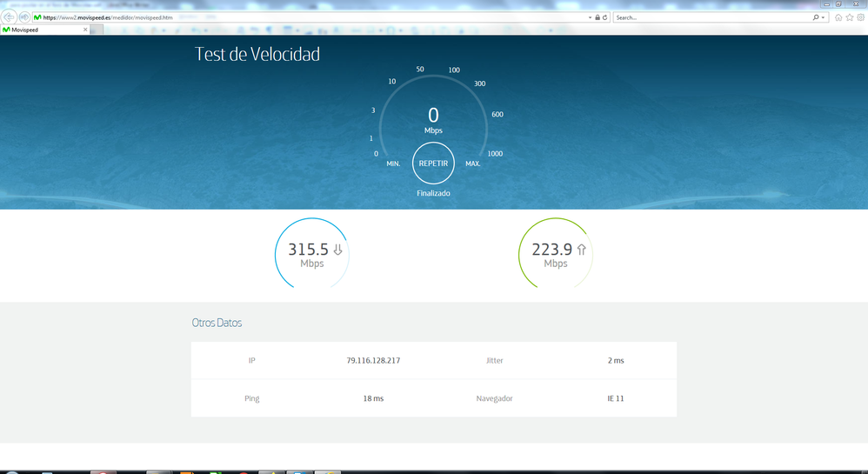
Task: Click the refresh icon in address bar
Action: [605, 17]
